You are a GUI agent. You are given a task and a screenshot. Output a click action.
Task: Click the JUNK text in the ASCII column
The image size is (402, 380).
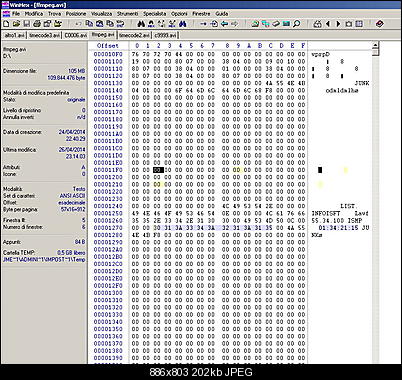click(362, 83)
